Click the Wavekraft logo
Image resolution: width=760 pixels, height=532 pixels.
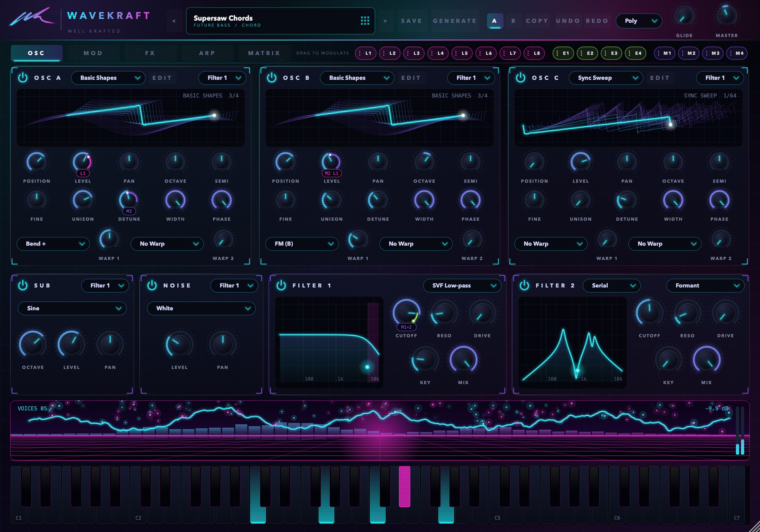(x=32, y=17)
